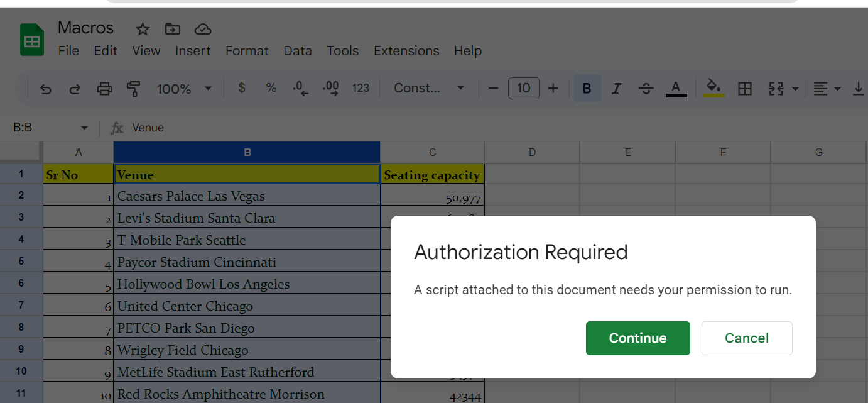Click the name box showing B:B
Screen dimensions: 868x403
[43, 128]
